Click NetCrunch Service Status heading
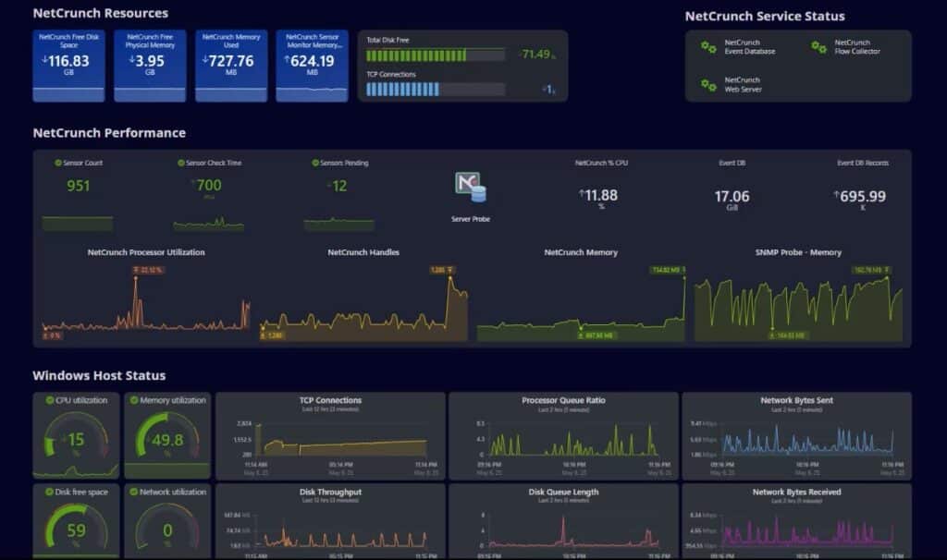 (765, 17)
